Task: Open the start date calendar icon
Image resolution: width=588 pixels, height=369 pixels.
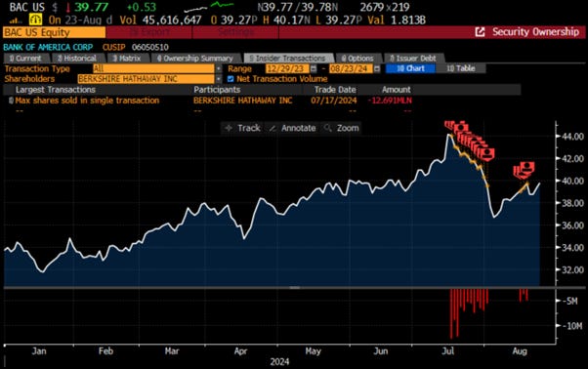Action: pos(314,68)
